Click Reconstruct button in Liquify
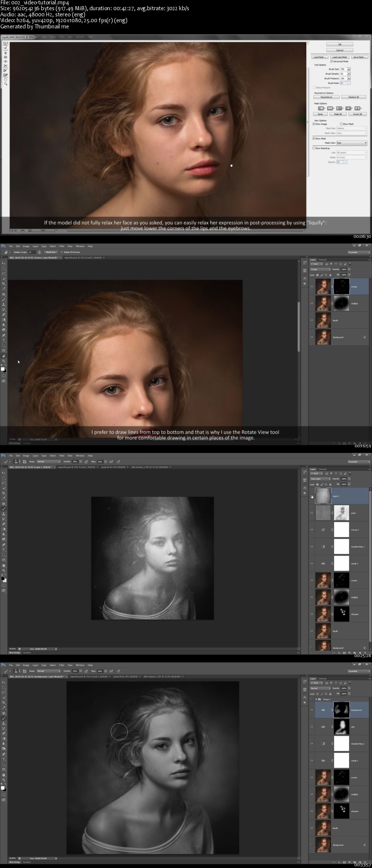372x868 pixels. tap(327, 97)
